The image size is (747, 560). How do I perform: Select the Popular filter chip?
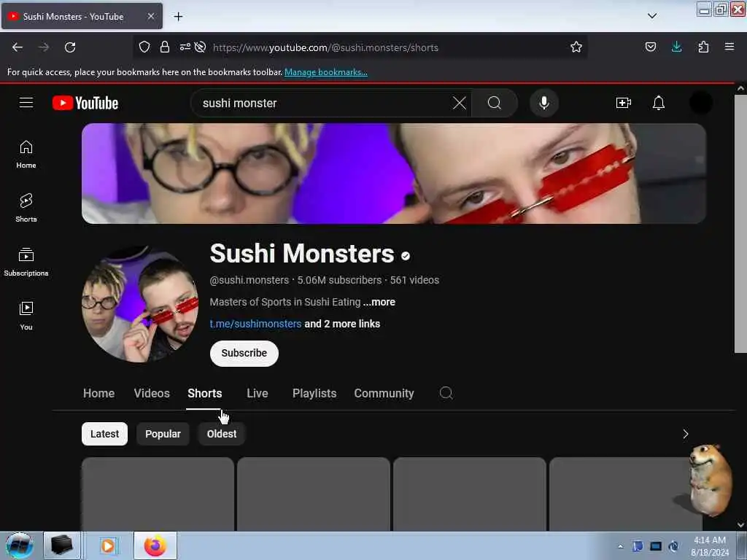click(163, 434)
